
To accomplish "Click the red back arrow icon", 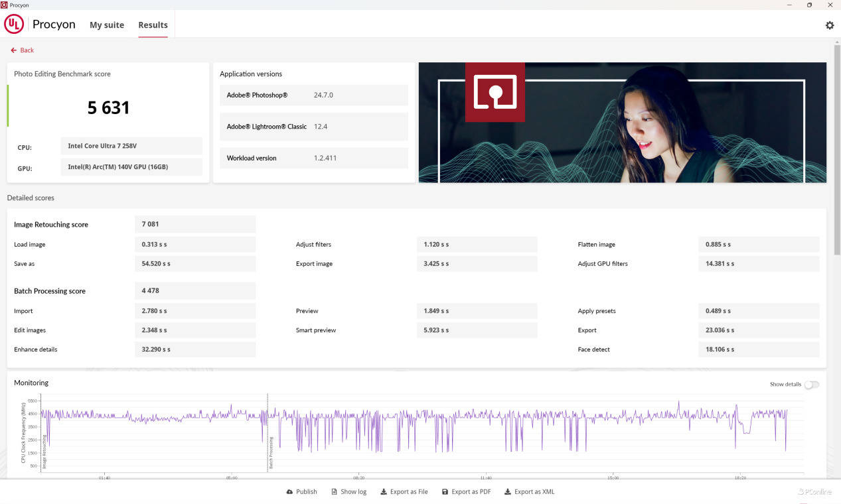I will (x=13, y=50).
